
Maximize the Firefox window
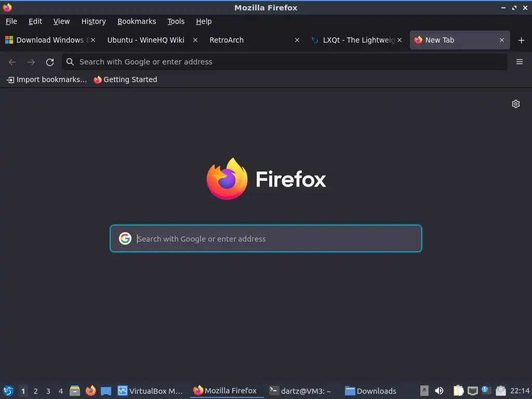click(x=514, y=7)
